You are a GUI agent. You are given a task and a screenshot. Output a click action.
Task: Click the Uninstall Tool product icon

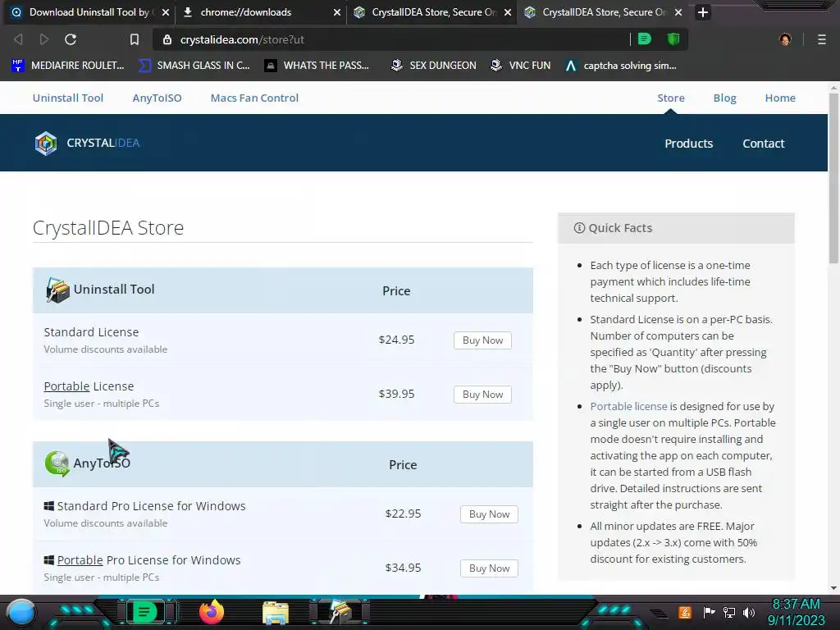[57, 290]
